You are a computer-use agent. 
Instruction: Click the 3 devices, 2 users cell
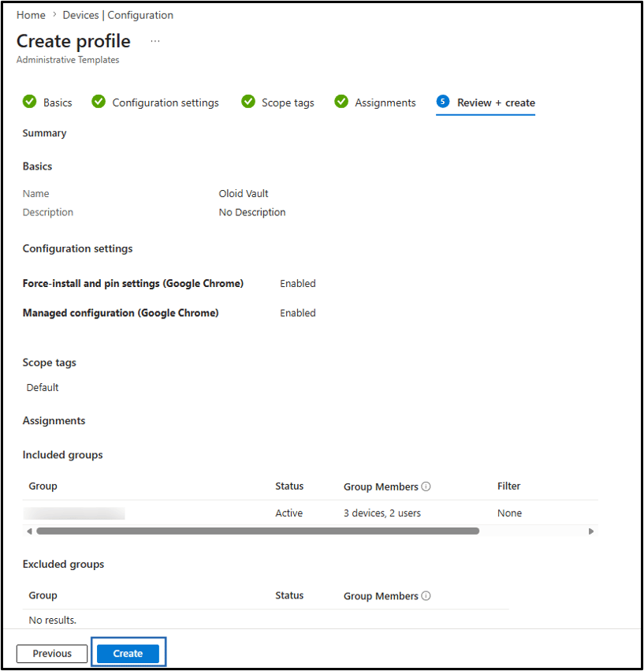382,513
